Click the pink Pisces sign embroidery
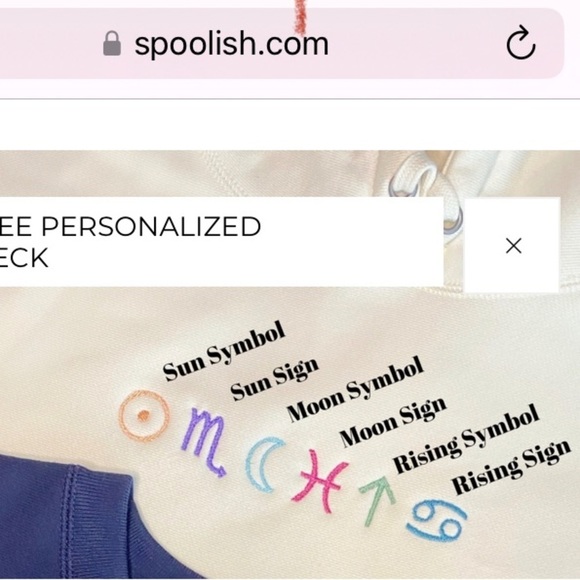This screenshot has width=580, height=580. [x=320, y=481]
